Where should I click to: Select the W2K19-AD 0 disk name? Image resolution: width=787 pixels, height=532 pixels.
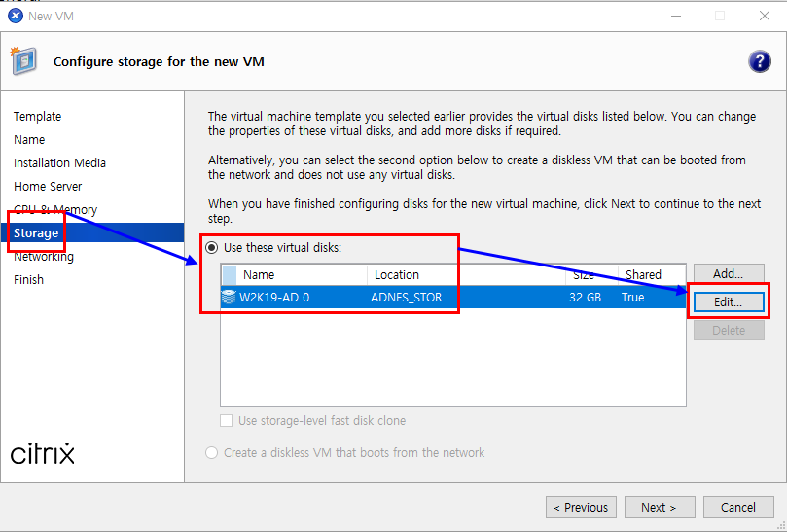(x=274, y=298)
